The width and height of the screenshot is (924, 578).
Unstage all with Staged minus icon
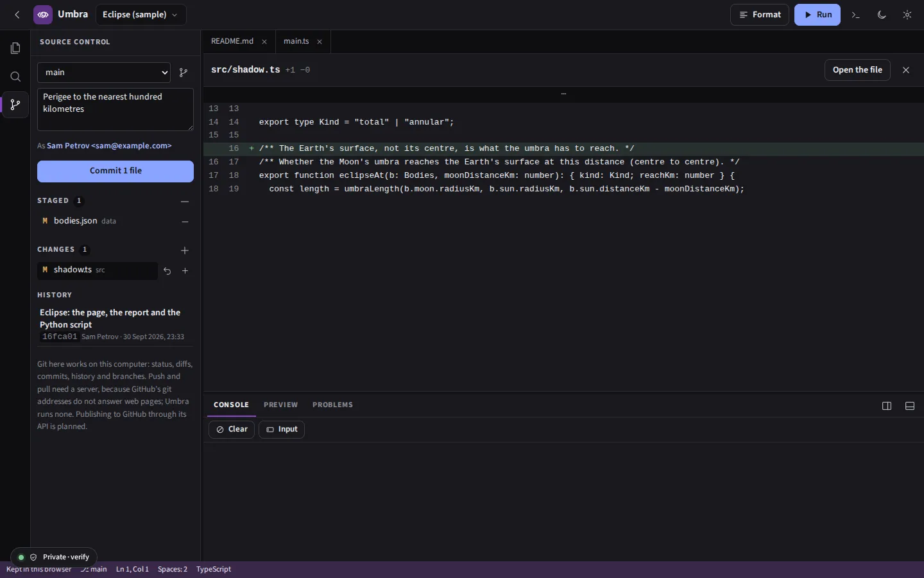coord(185,201)
